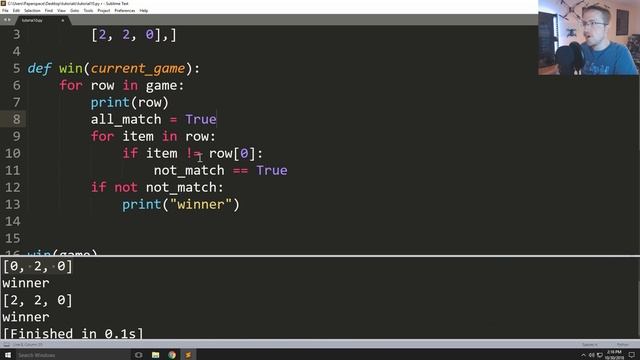640x360 pixels.
Task: Show hidden system tray icons
Action: [x=583, y=356]
